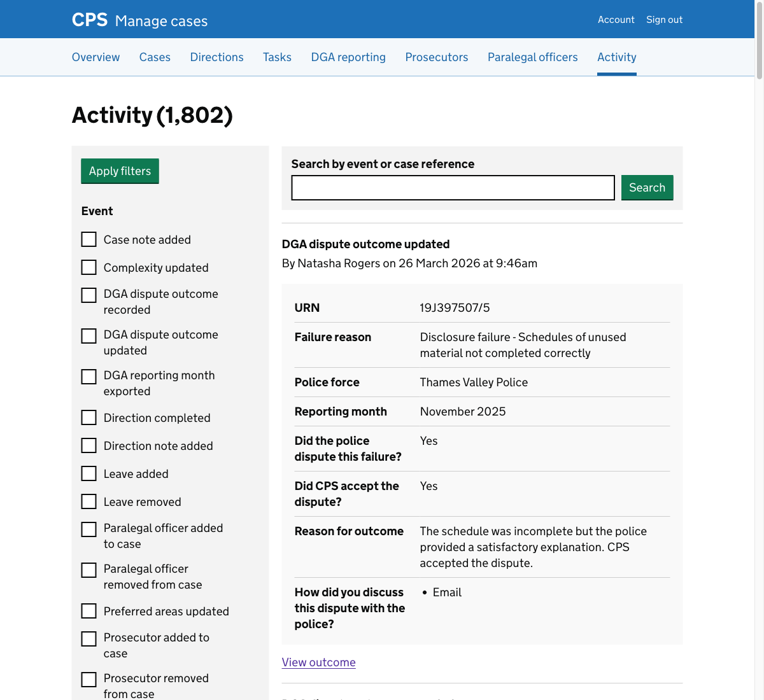The width and height of the screenshot is (764, 700).
Task: Switch to the Cases tab
Action: click(x=155, y=57)
